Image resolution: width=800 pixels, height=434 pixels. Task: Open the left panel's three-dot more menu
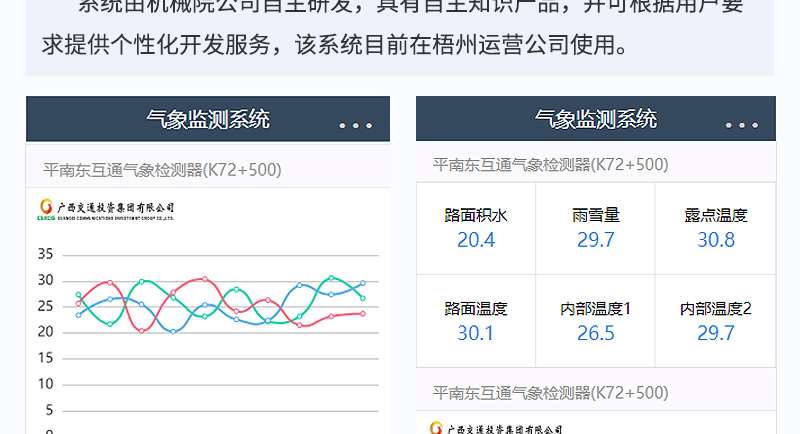pyautogui.click(x=355, y=126)
